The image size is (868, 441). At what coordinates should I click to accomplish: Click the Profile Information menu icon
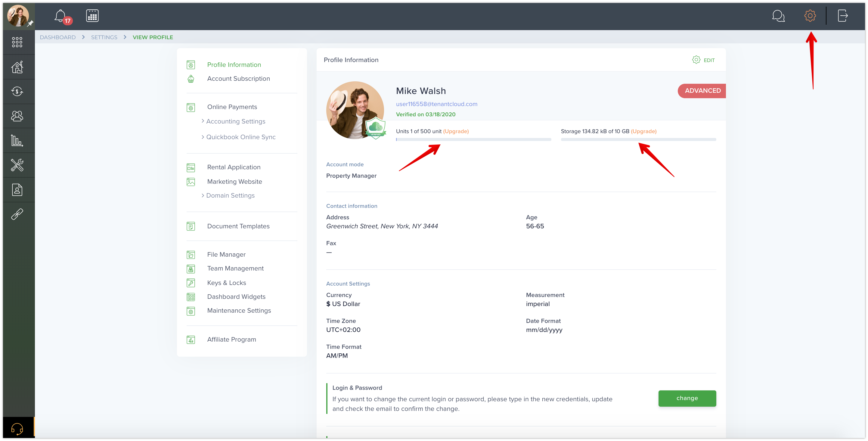[191, 65]
